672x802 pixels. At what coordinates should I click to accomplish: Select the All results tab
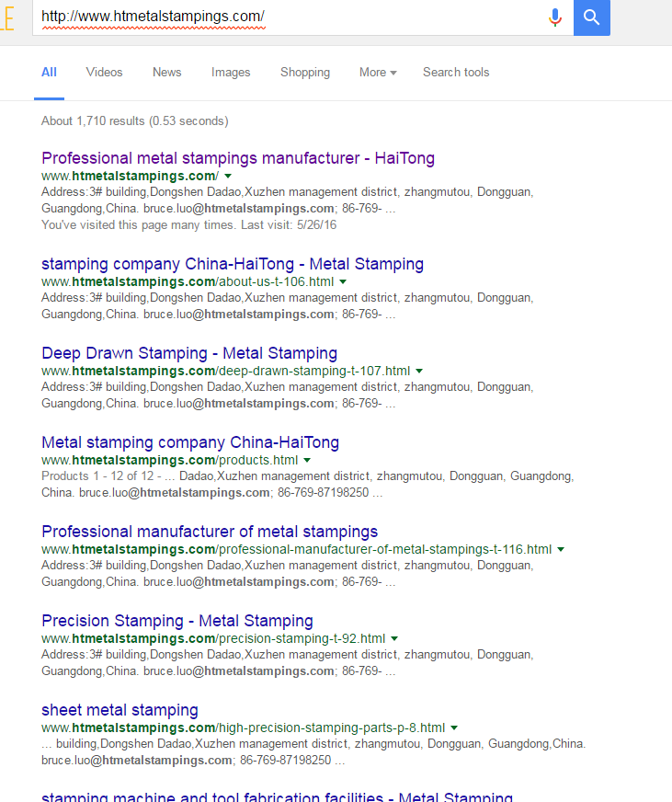click(x=49, y=72)
